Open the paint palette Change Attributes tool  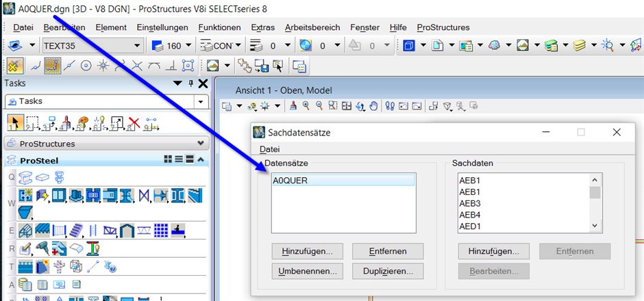pyautogui.click(x=82, y=122)
